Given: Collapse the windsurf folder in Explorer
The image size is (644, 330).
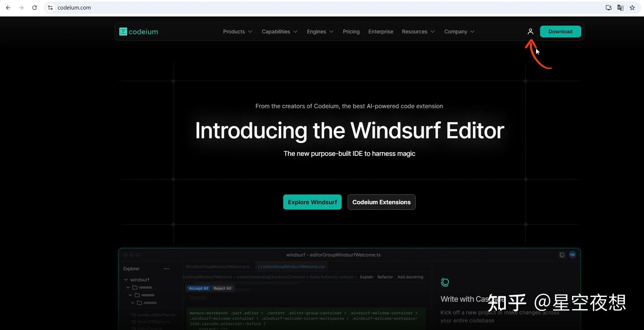Looking at the screenshot, I should click(x=126, y=279).
